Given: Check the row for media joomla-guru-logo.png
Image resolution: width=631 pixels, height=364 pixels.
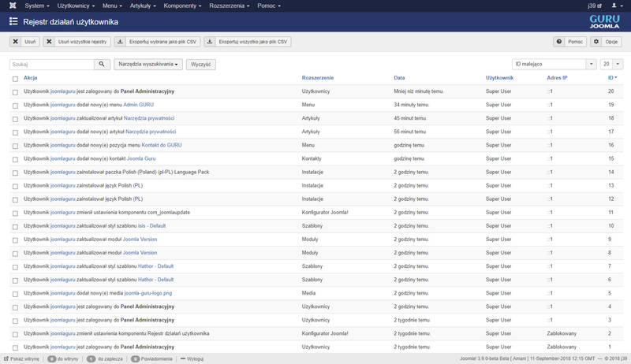Looking at the screenshot, I should tap(15, 294).
